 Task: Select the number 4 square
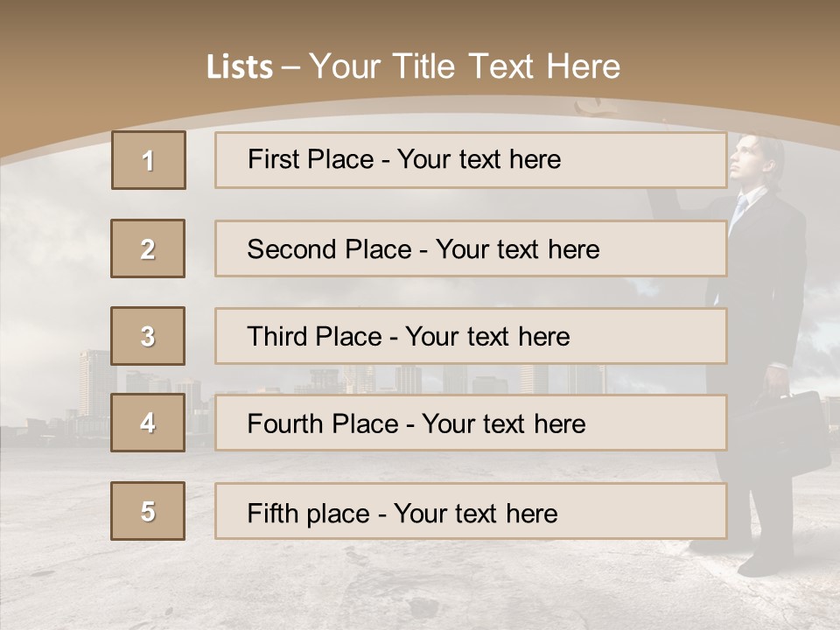tap(148, 423)
